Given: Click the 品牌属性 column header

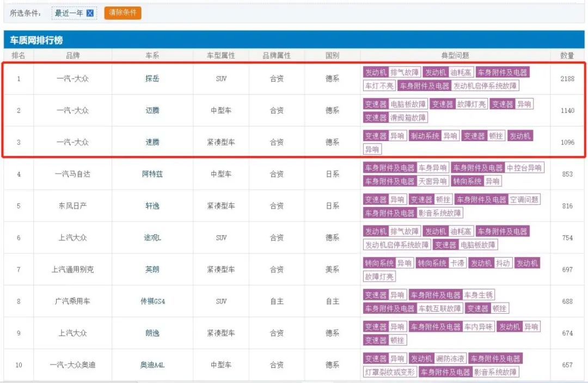Looking at the screenshot, I should tap(277, 56).
